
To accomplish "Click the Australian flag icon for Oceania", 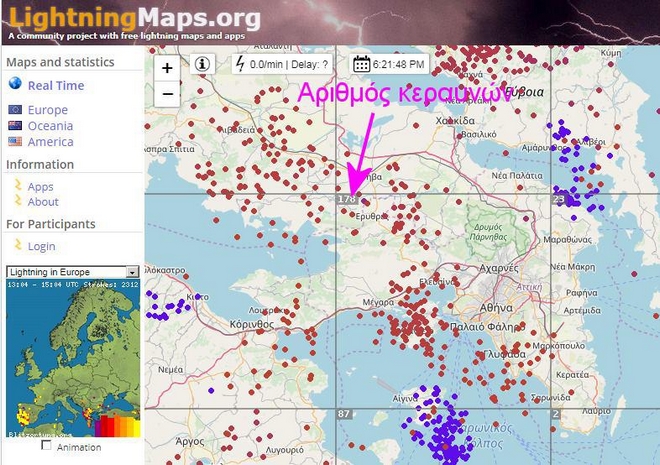I will tap(15, 126).
